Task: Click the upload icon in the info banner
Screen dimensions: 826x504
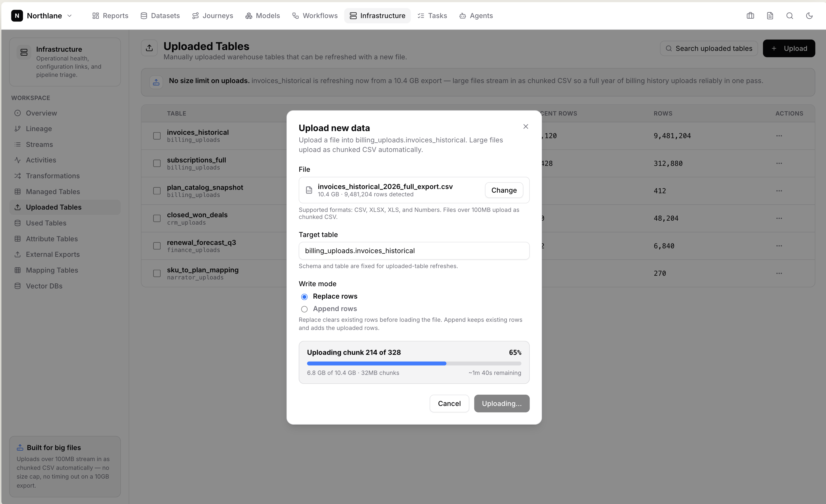Action: click(x=156, y=82)
